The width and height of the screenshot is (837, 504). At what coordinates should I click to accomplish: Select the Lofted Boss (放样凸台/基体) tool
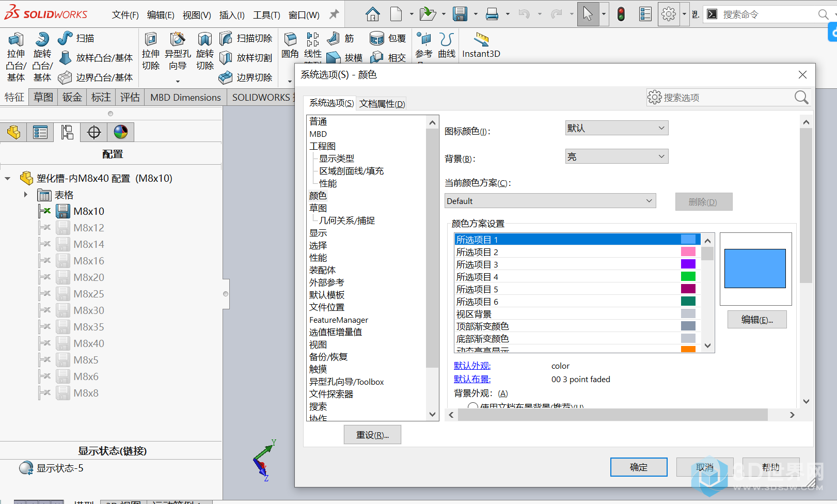pos(96,58)
